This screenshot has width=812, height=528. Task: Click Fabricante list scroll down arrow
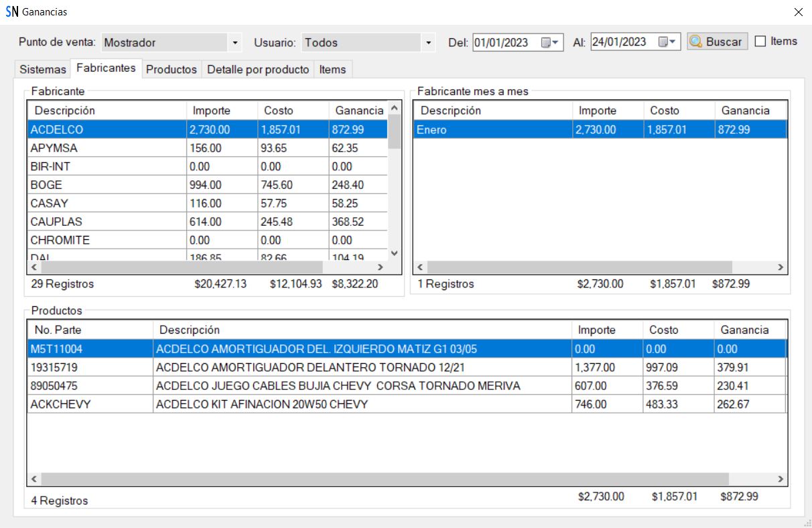click(394, 253)
